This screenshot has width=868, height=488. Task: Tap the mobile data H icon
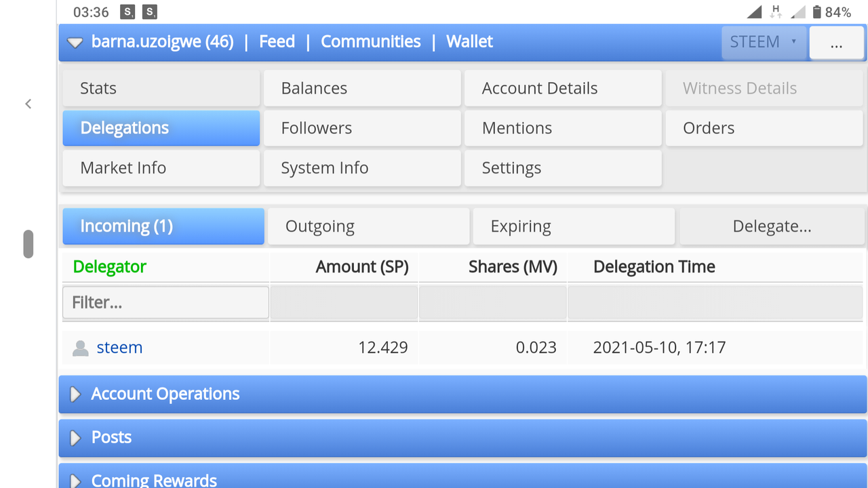(776, 12)
